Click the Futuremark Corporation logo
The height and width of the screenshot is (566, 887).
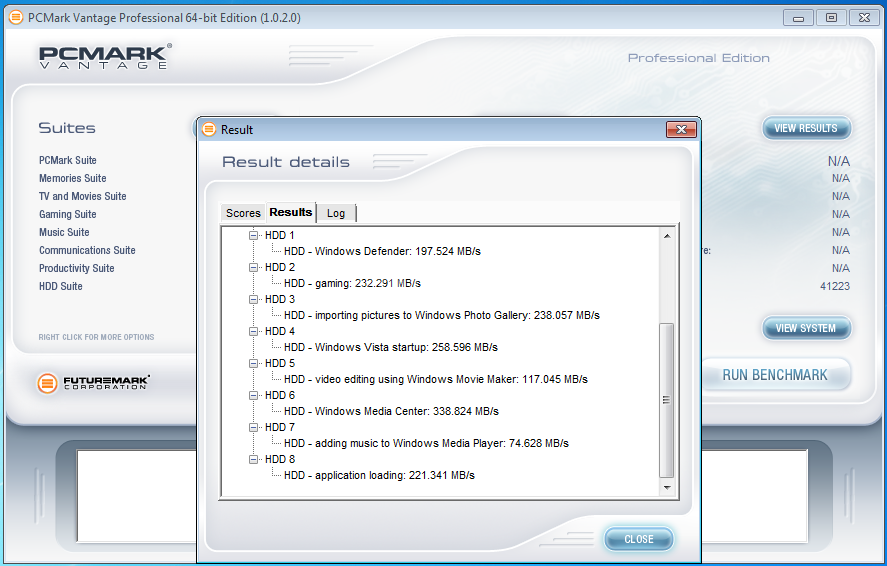[93, 383]
